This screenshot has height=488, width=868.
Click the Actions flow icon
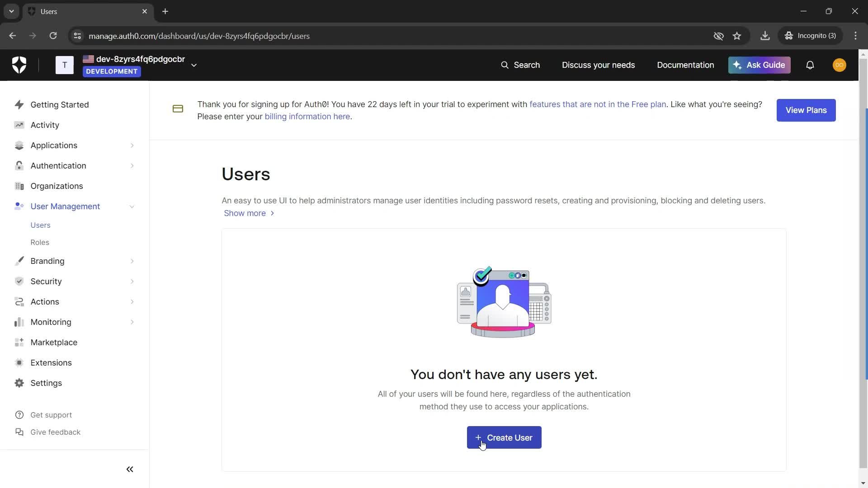(19, 302)
